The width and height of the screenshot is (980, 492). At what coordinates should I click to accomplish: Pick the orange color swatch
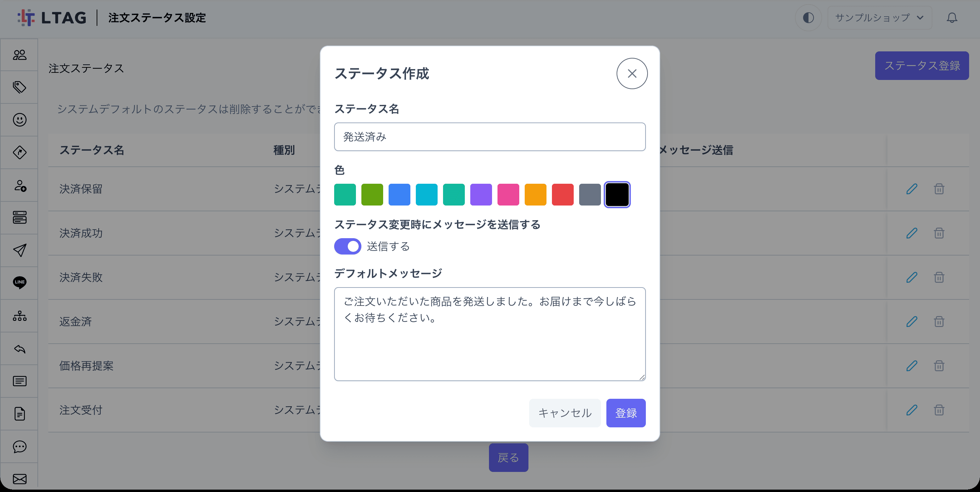tap(535, 194)
